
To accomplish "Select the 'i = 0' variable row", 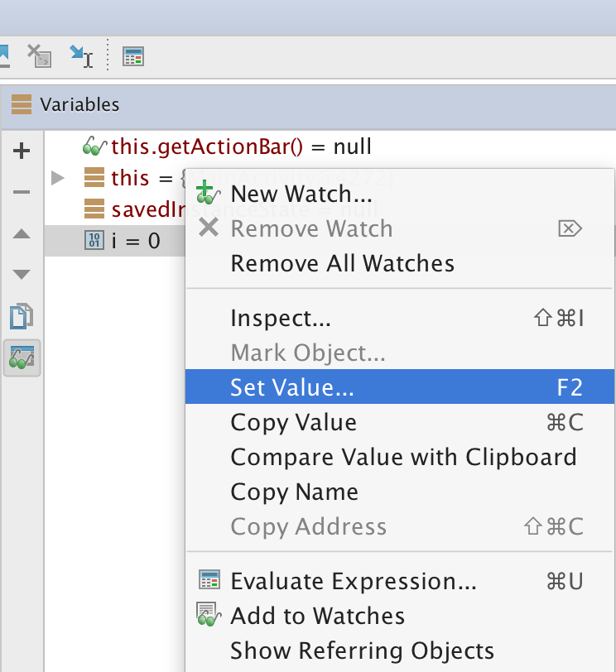I will (x=135, y=242).
